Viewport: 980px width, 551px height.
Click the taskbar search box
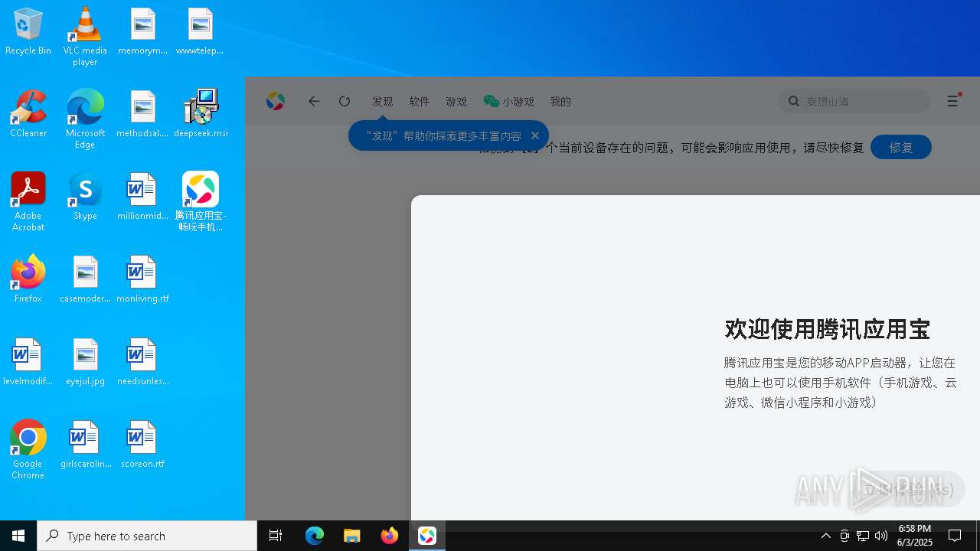coord(147,536)
